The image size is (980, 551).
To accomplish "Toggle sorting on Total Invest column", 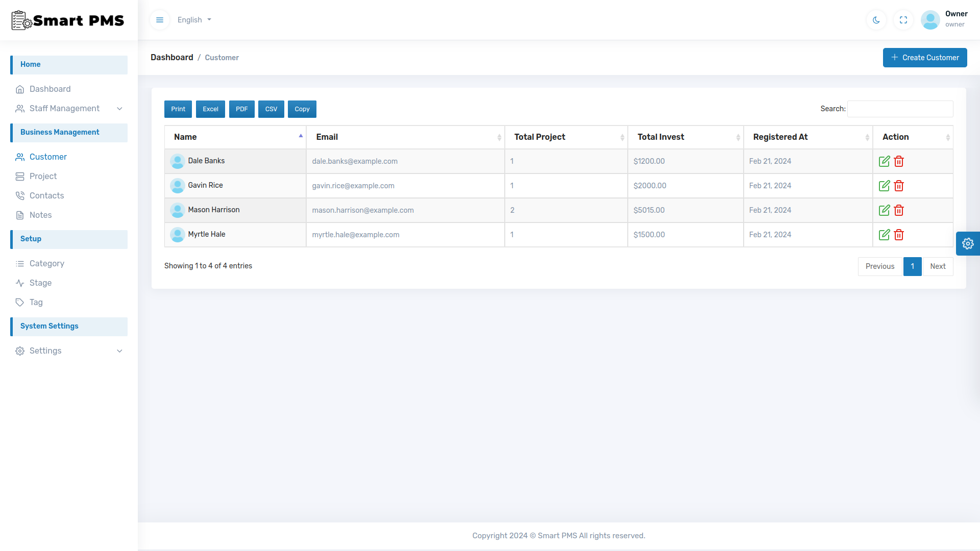I will click(x=739, y=137).
